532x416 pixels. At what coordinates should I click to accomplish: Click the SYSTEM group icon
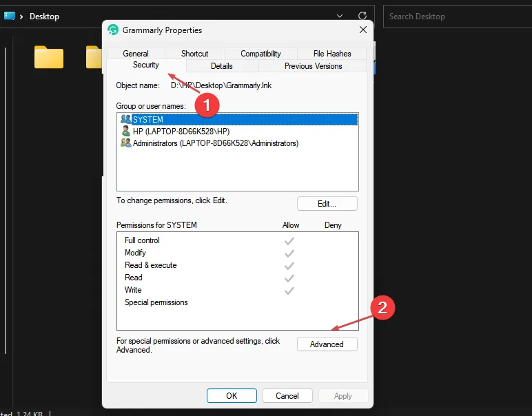click(126, 119)
